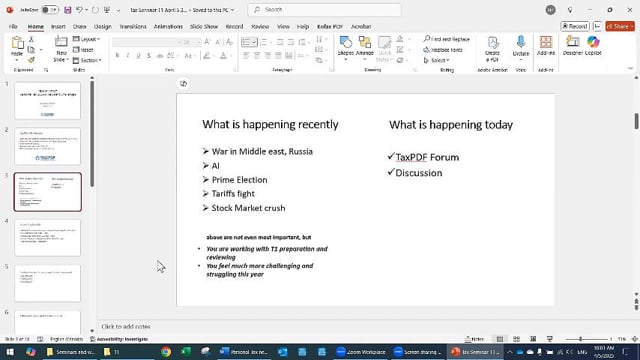Start slide show from status bar
Viewport: 640px width, 360px height.
click(550, 339)
